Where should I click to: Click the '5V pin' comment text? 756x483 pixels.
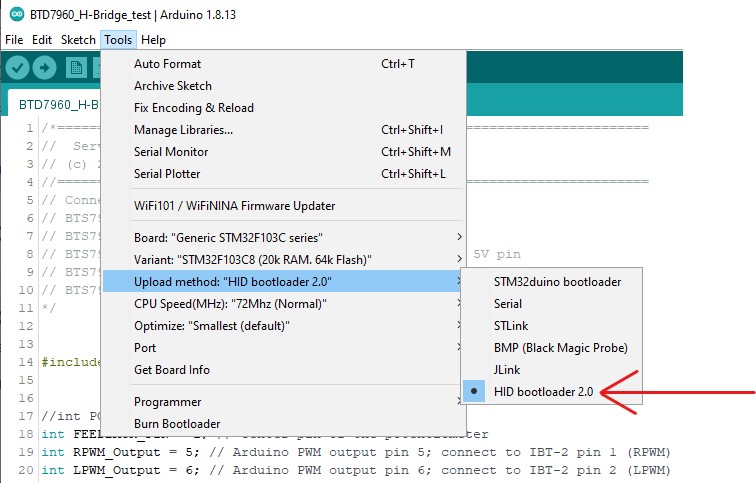coord(497,254)
